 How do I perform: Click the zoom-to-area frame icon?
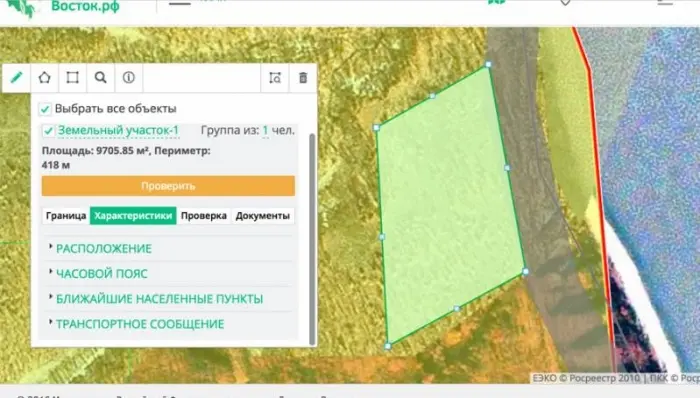[275, 78]
